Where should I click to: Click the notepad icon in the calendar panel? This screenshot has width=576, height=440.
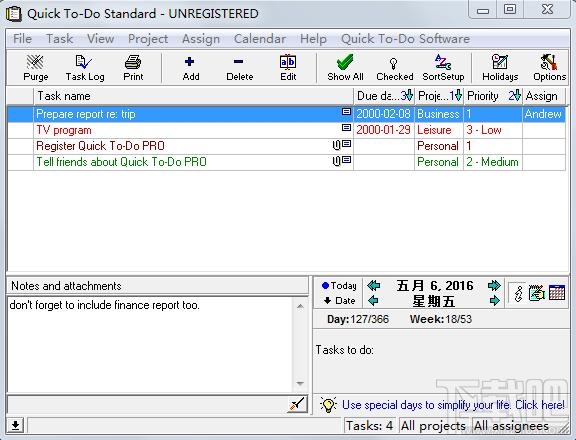click(x=537, y=293)
